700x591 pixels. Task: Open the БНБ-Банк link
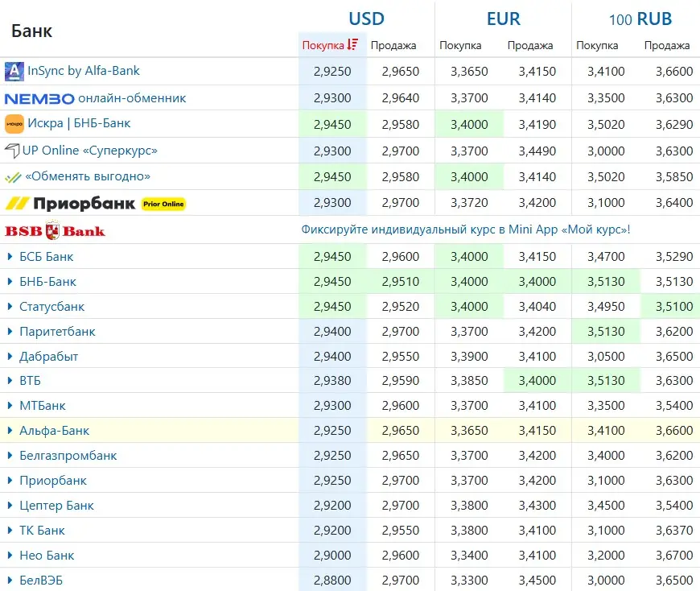tap(47, 282)
